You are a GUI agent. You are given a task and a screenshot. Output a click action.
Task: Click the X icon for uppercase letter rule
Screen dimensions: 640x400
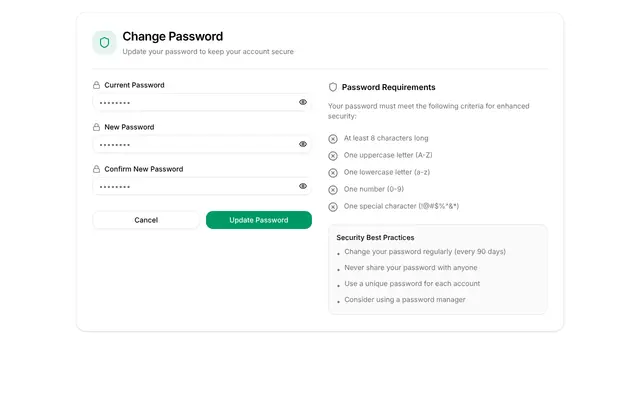[333, 156]
